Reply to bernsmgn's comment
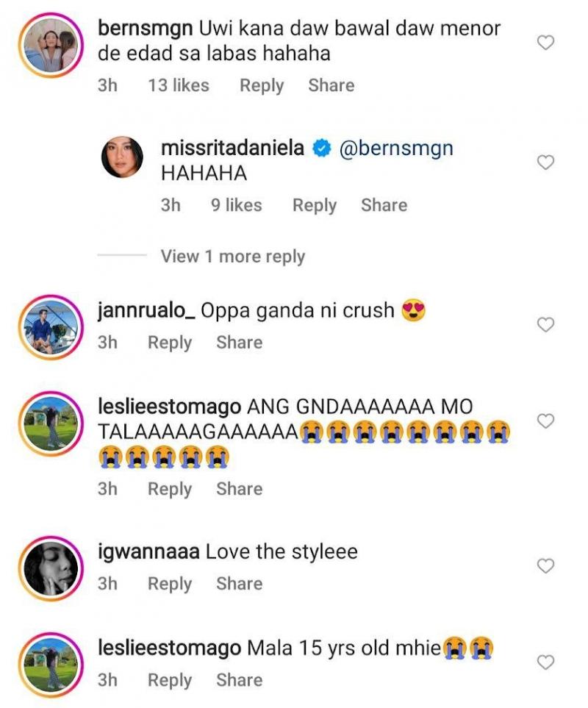 click(261, 86)
